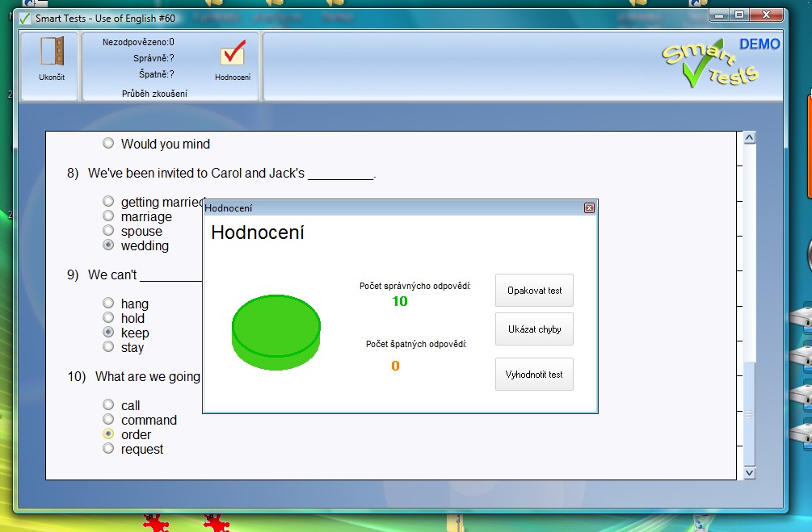The image size is (812, 532).
Task: Select the 'marriage' answer option
Action: tap(108, 216)
